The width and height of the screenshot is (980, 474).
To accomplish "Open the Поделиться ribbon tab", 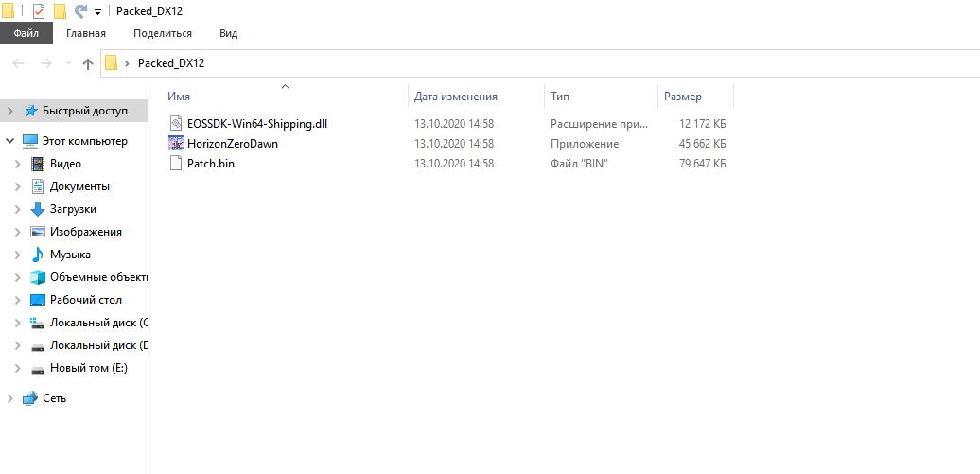I will (x=162, y=33).
